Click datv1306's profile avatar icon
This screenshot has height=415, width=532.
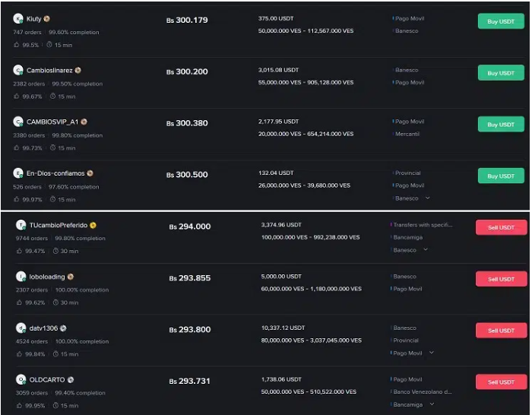click(x=21, y=328)
